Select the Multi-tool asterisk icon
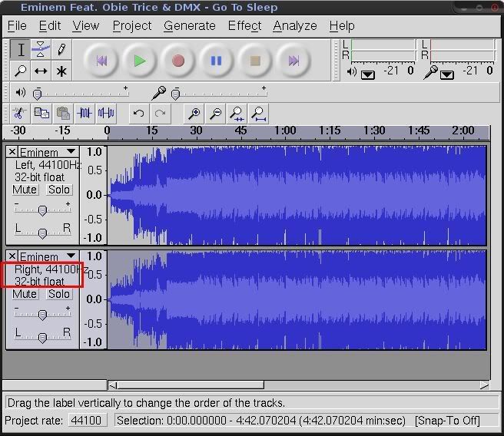 pyautogui.click(x=61, y=71)
